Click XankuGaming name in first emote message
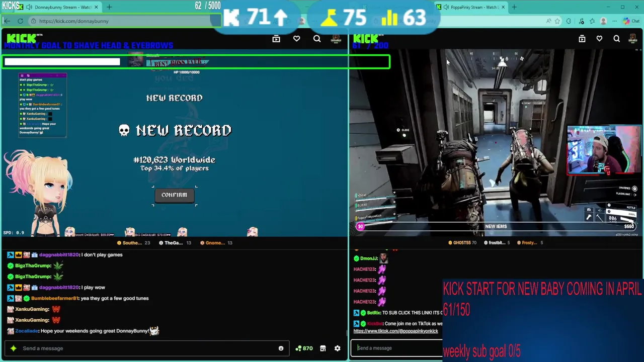 (x=32, y=309)
